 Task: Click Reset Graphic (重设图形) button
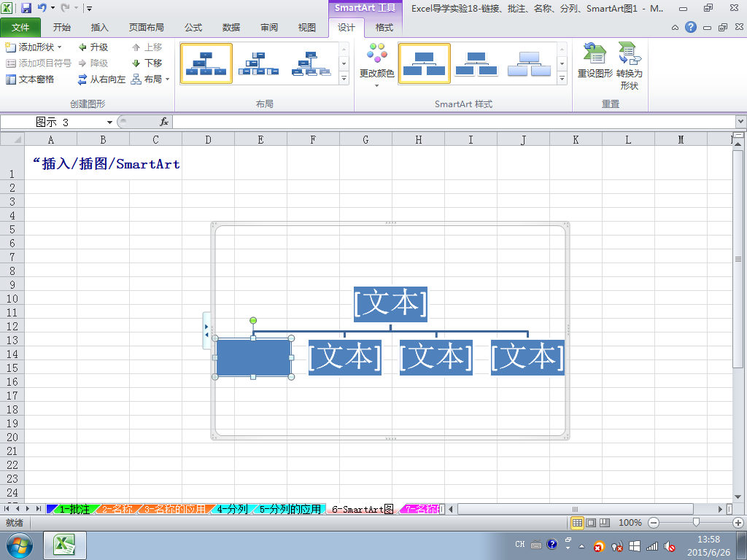(x=595, y=61)
